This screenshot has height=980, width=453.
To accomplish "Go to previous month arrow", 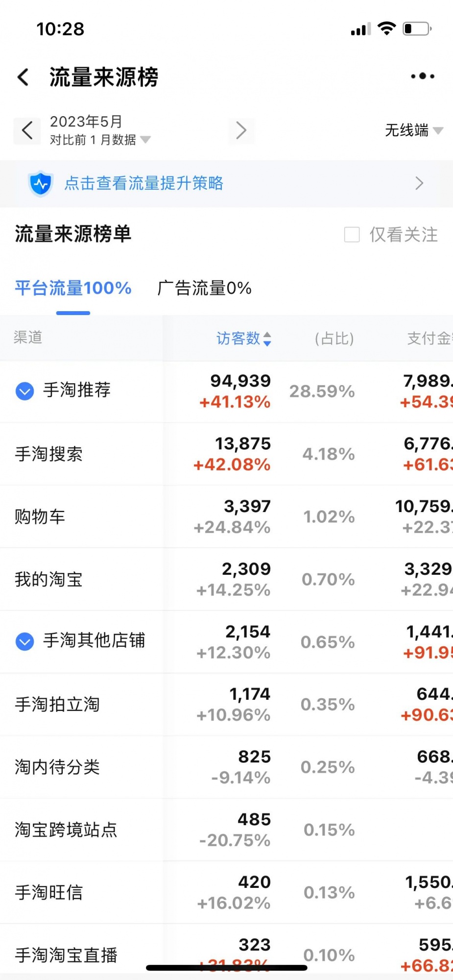I will tap(27, 131).
